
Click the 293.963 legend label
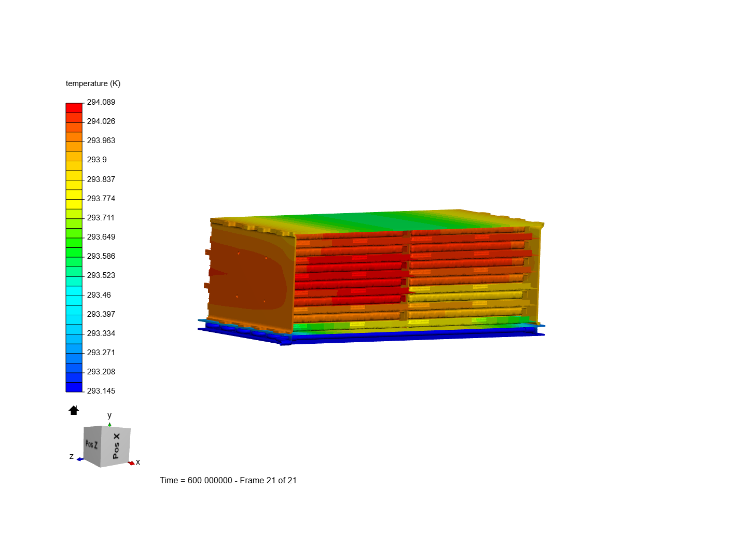(x=101, y=141)
